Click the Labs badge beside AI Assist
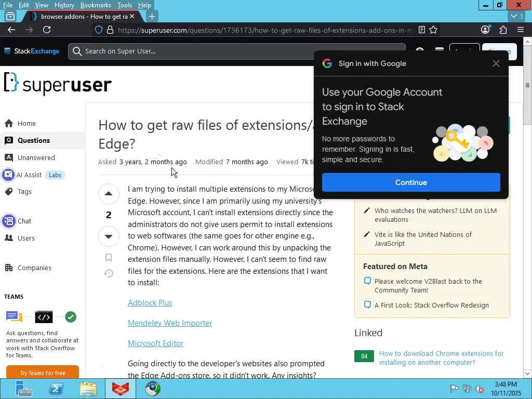This screenshot has height=399, width=532. pyautogui.click(x=55, y=175)
